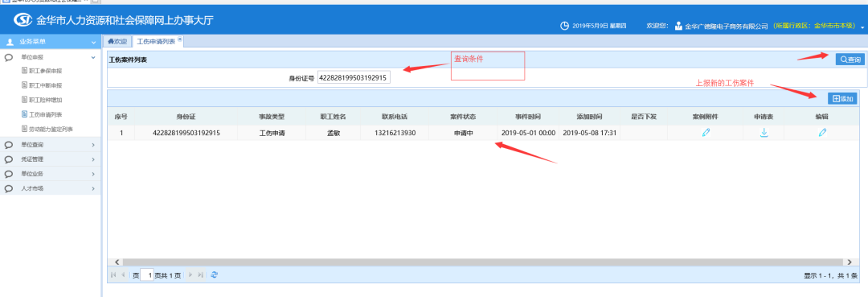Click the scrollbar right arrow

(x=849, y=262)
